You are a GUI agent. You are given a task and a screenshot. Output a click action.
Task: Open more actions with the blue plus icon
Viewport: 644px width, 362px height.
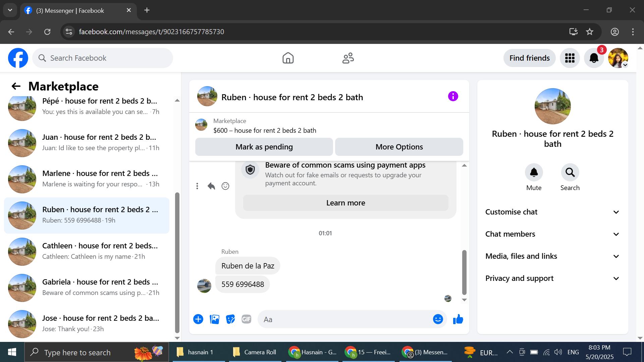coord(198,319)
